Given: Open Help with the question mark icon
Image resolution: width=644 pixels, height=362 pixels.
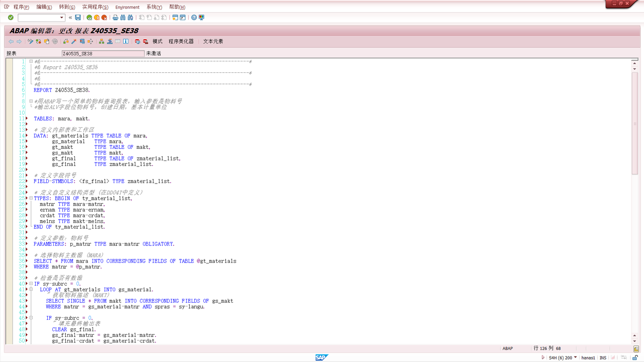Looking at the screenshot, I should point(194,18).
